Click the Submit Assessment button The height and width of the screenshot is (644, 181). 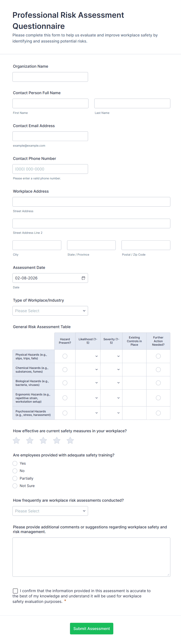(91, 629)
